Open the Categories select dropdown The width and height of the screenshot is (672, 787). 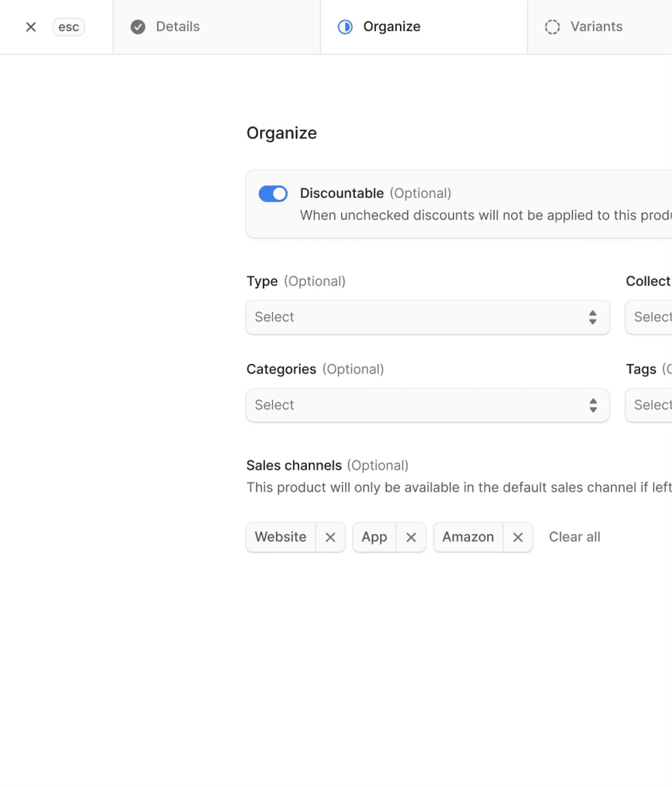click(x=427, y=405)
